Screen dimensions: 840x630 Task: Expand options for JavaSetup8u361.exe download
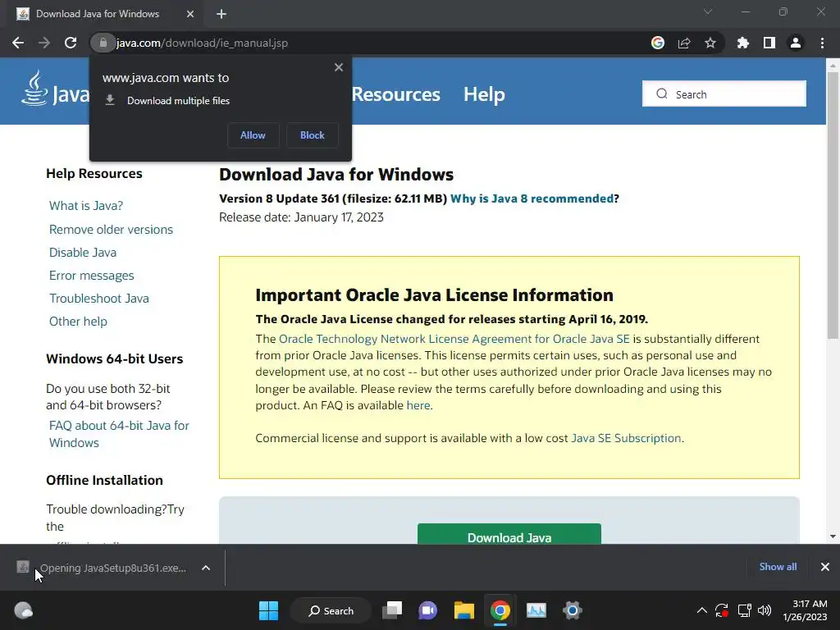point(206,568)
